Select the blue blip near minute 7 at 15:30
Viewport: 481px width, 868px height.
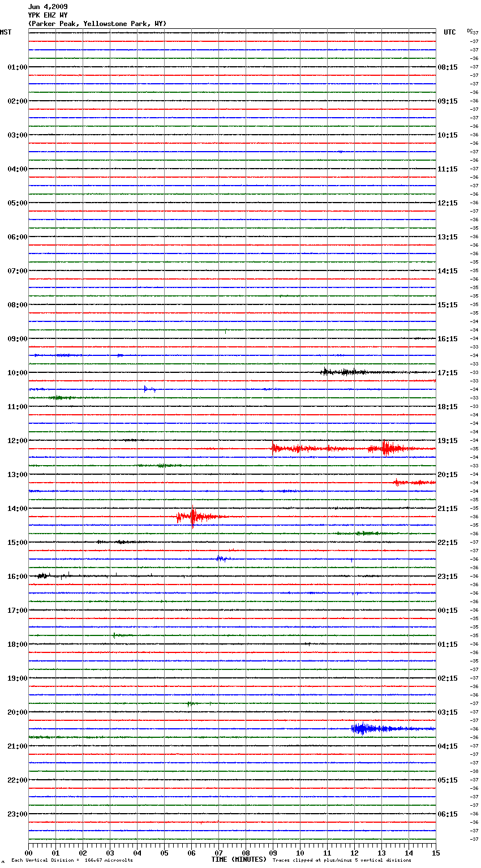click(x=222, y=558)
